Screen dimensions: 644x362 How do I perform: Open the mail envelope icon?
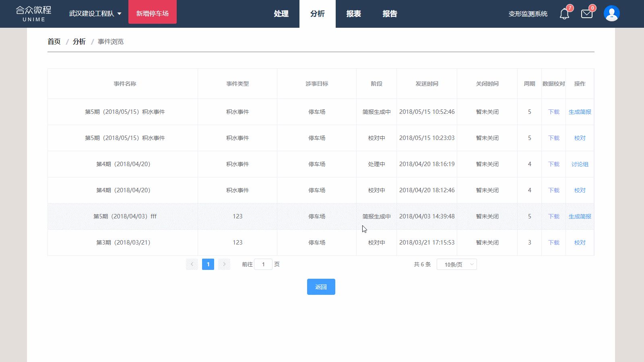[x=587, y=14]
